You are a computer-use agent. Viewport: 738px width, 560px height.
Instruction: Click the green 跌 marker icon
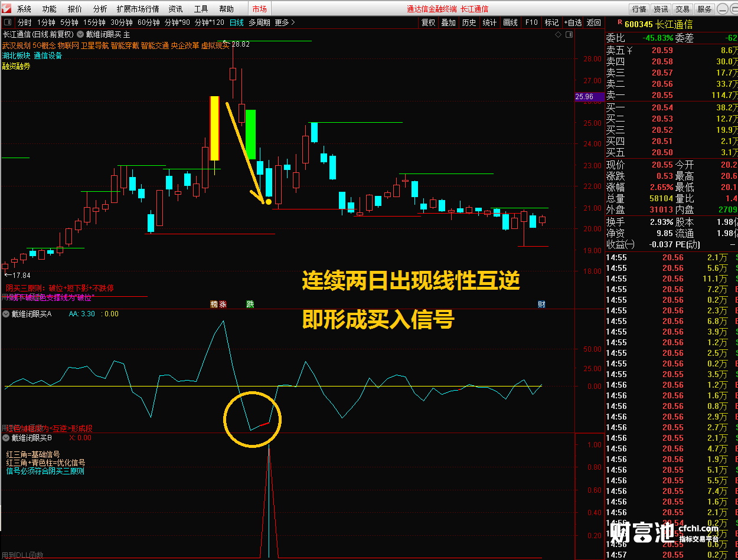(250, 304)
